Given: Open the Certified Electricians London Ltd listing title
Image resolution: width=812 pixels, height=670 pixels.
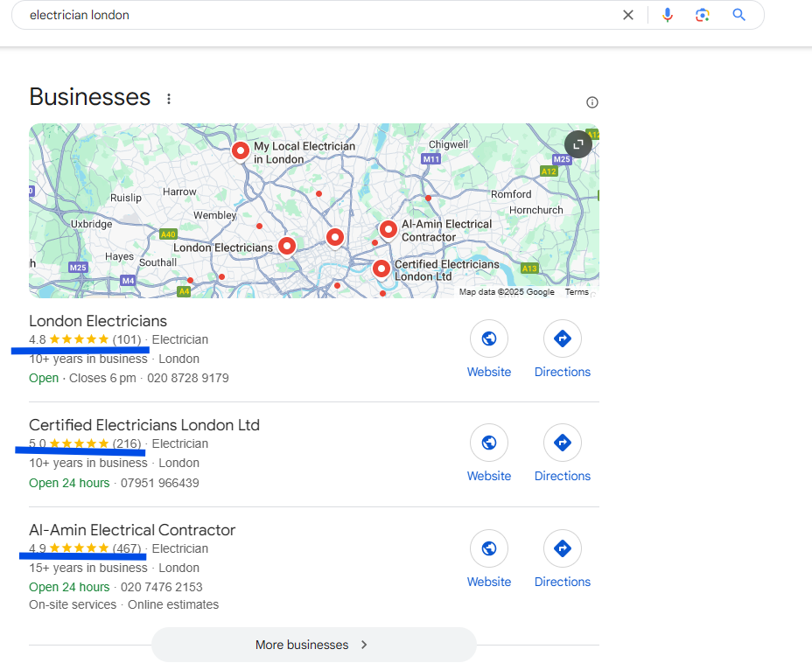Looking at the screenshot, I should point(144,425).
